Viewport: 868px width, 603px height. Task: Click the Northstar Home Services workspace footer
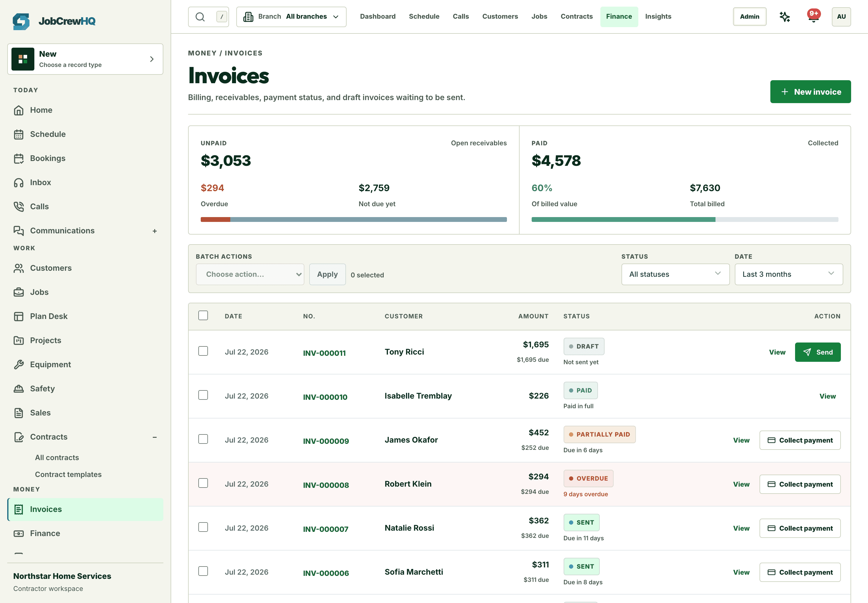pos(62,582)
